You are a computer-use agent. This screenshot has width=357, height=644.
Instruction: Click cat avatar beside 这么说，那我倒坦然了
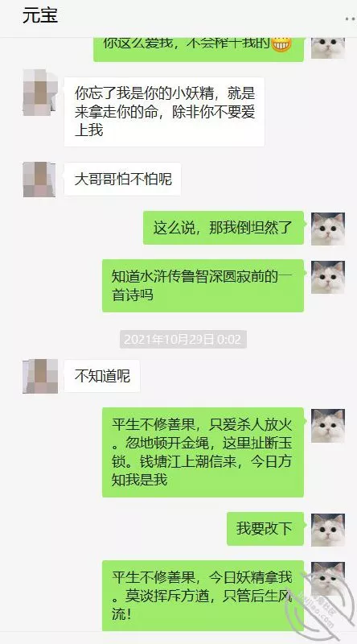(327, 229)
